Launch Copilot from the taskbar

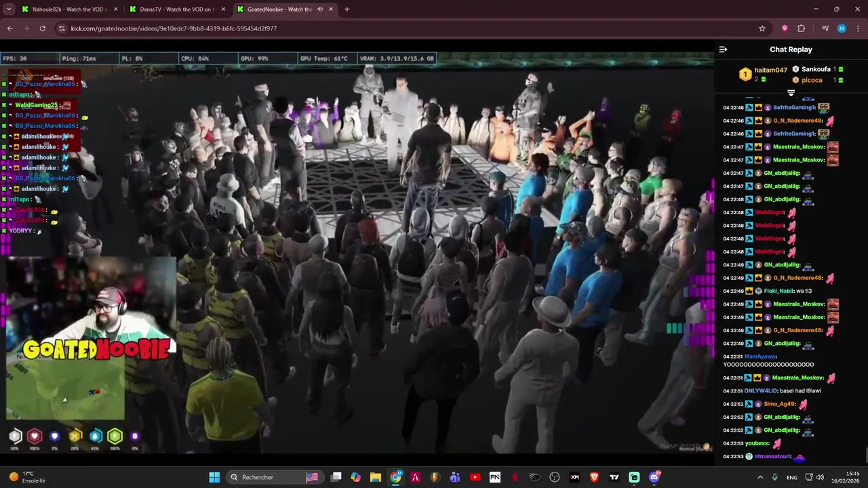[355, 477]
